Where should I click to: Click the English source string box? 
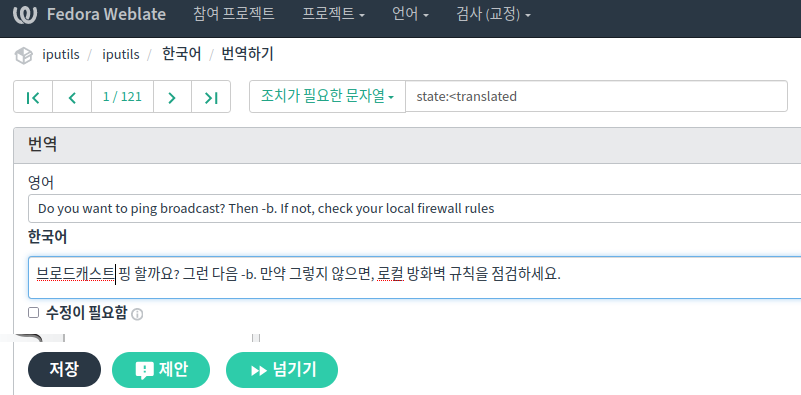[x=414, y=208]
